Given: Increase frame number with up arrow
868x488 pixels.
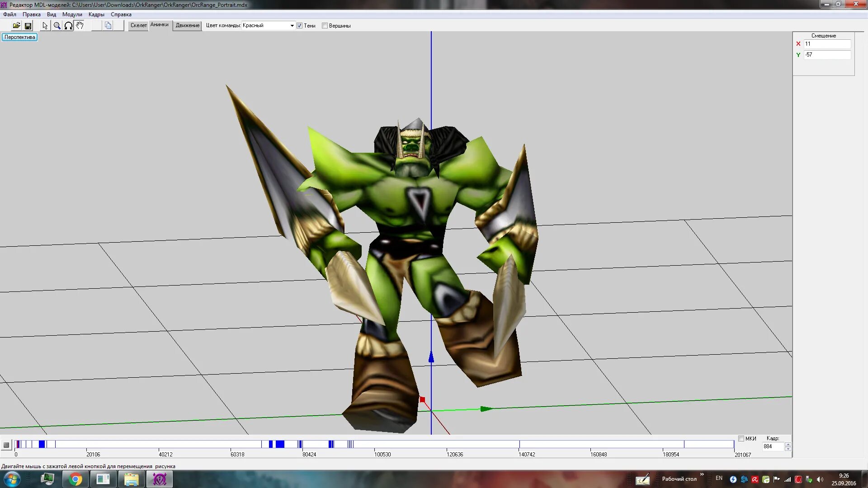Looking at the screenshot, I should click(x=788, y=444).
